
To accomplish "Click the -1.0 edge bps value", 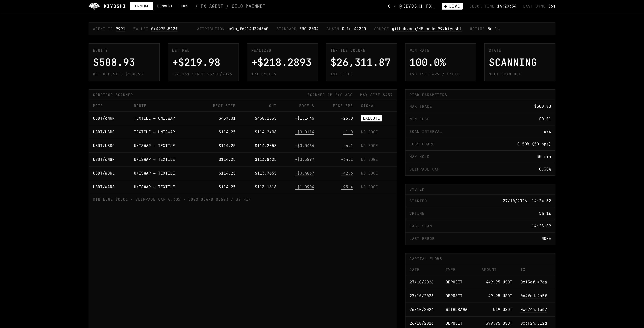I will coord(348,132).
